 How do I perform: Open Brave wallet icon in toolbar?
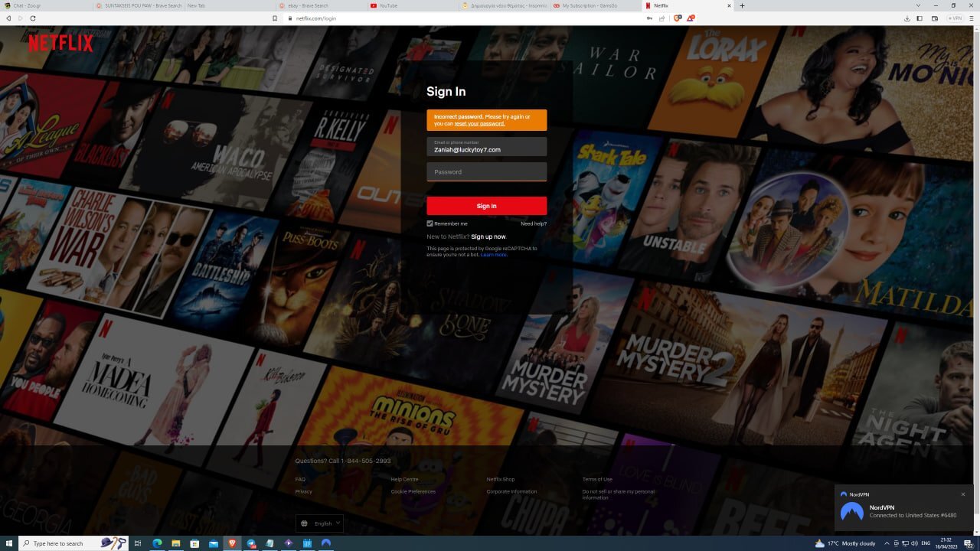click(x=934, y=18)
